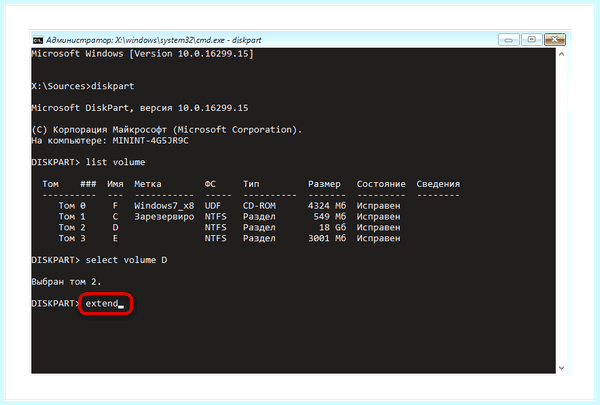The width and height of the screenshot is (600, 405).
Task: Click the 'Метка' column header
Action: coord(148,184)
